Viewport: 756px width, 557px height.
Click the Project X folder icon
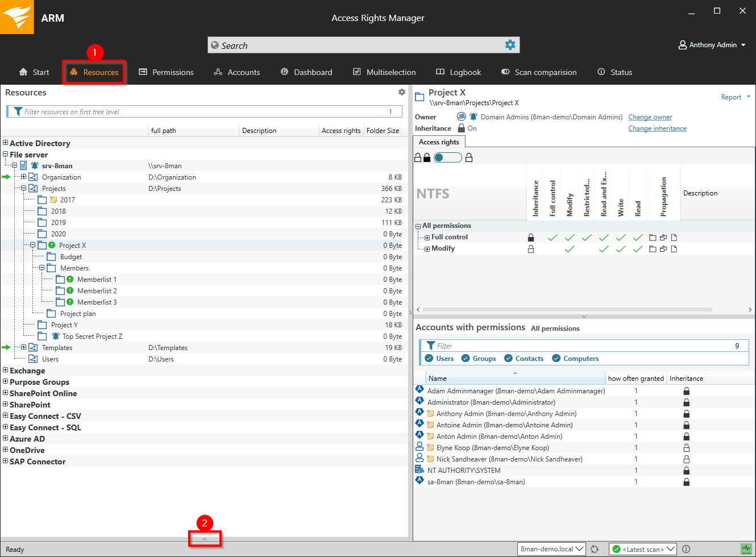pyautogui.click(x=42, y=246)
